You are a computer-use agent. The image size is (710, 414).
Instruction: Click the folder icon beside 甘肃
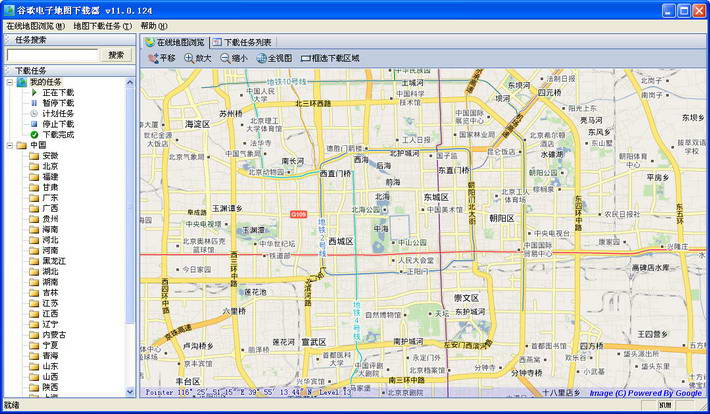pyautogui.click(x=34, y=187)
